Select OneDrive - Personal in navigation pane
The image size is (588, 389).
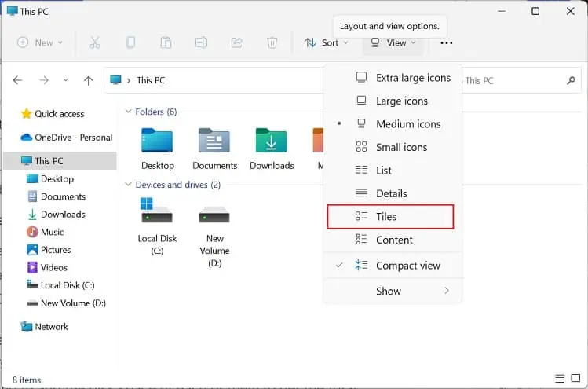(x=67, y=138)
